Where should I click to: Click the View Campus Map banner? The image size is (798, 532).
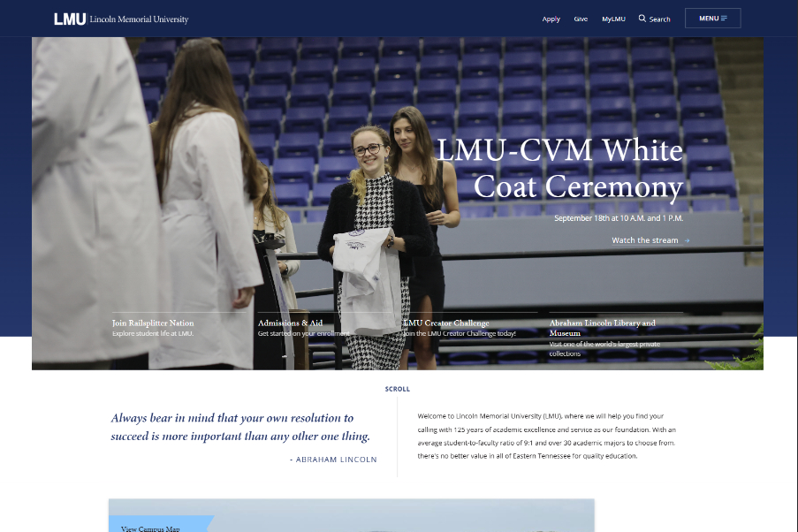pos(160,524)
